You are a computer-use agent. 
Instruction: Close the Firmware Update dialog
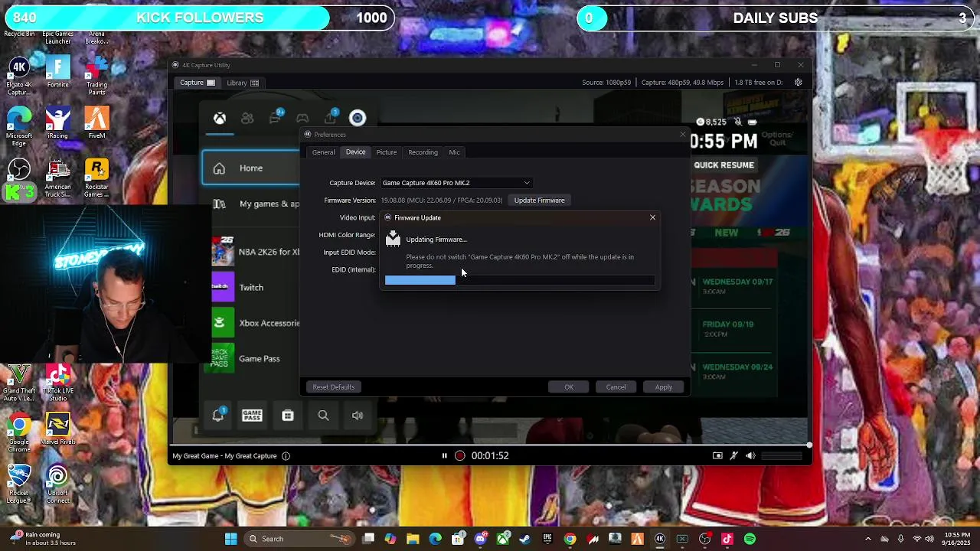[652, 218]
